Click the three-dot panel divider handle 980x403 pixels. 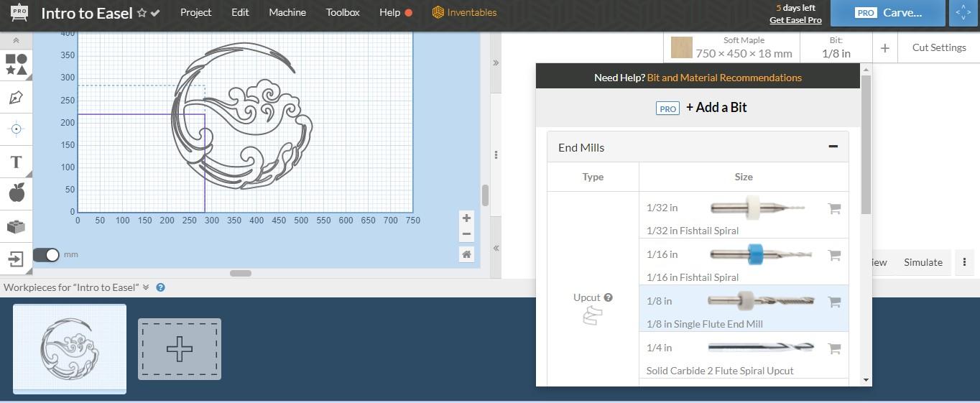(x=496, y=154)
